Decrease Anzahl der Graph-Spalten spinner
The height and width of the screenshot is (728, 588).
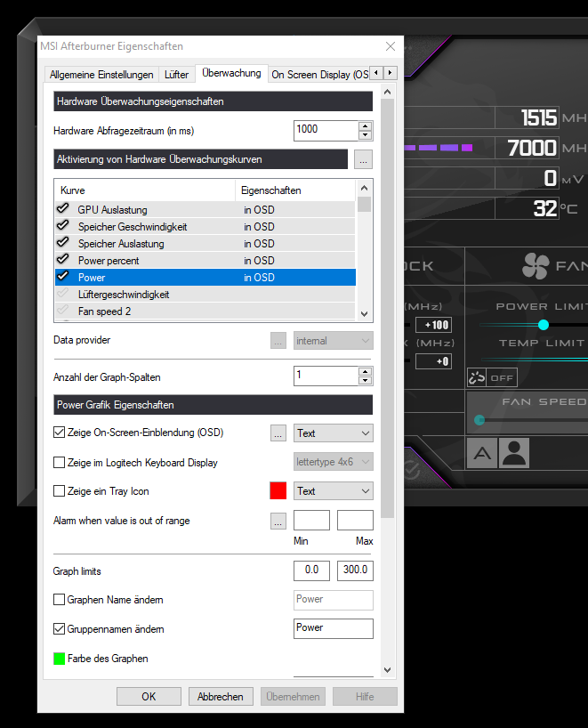pos(366,380)
